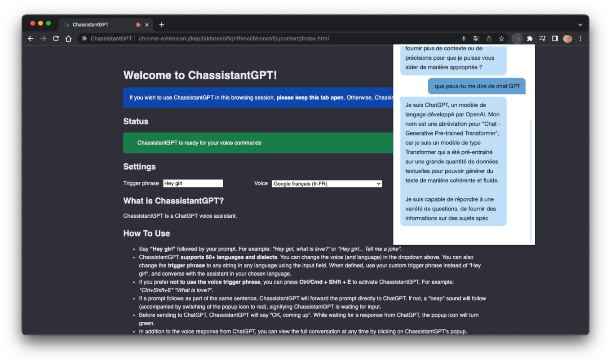This screenshot has width=611, height=364.
Task: Expand the Voice language dropdown
Action: click(x=327, y=184)
